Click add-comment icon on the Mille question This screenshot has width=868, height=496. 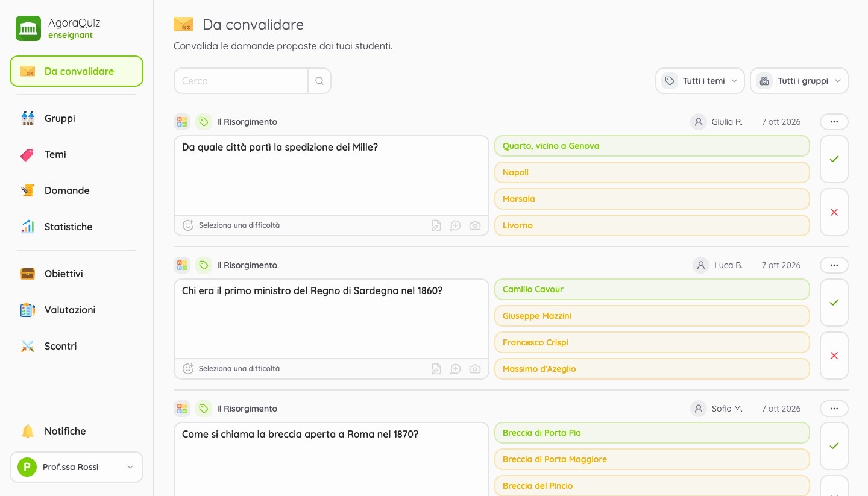pos(456,225)
